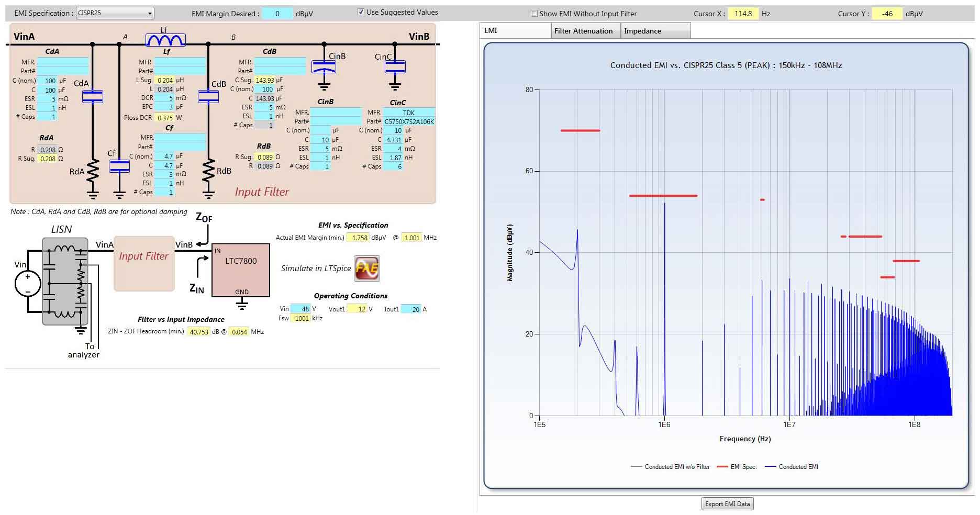This screenshot has width=980, height=515.
Task: Click the RdB resistor symbol
Action: (x=208, y=171)
